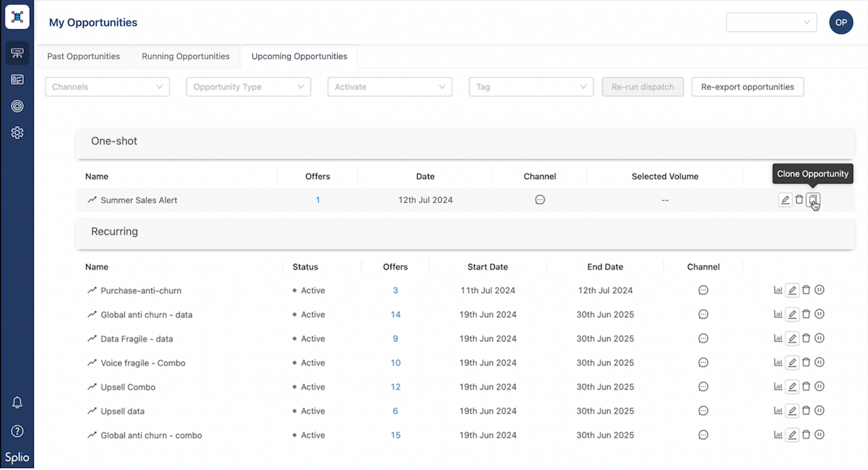Open the settings gear in sidebar
The image size is (868, 470).
[x=18, y=133]
